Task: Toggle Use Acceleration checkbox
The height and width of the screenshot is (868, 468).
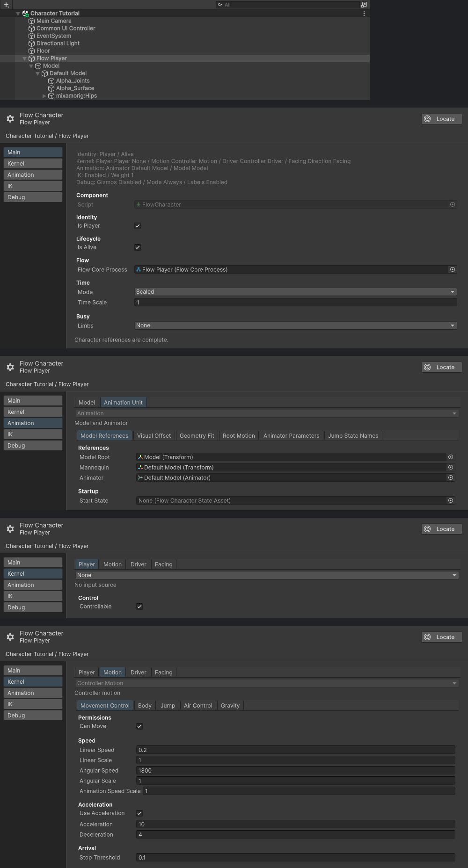Action: click(x=139, y=813)
